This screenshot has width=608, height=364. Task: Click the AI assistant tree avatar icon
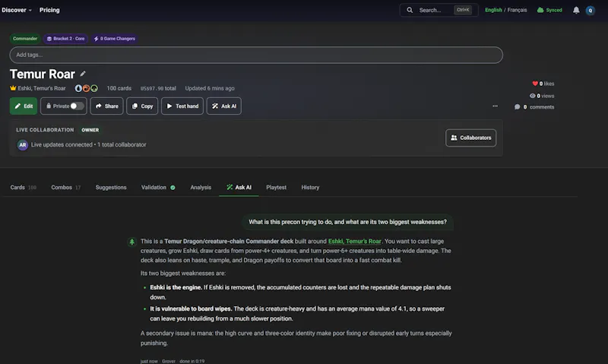pos(131,242)
